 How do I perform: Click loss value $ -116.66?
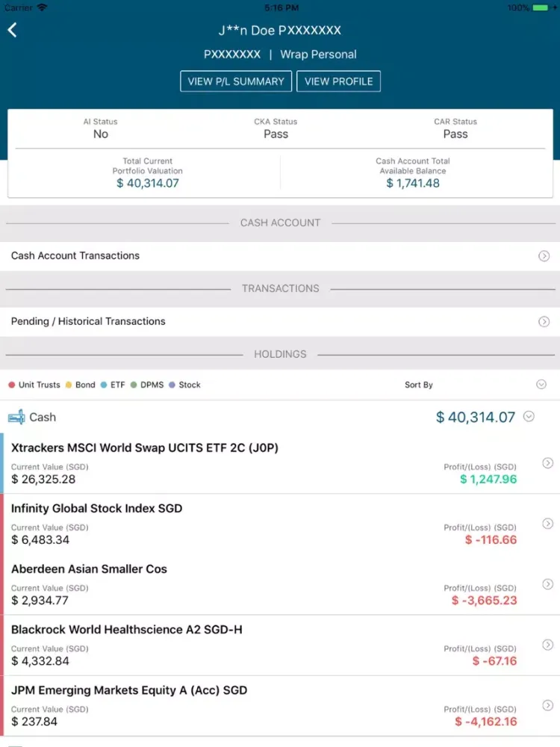click(491, 540)
